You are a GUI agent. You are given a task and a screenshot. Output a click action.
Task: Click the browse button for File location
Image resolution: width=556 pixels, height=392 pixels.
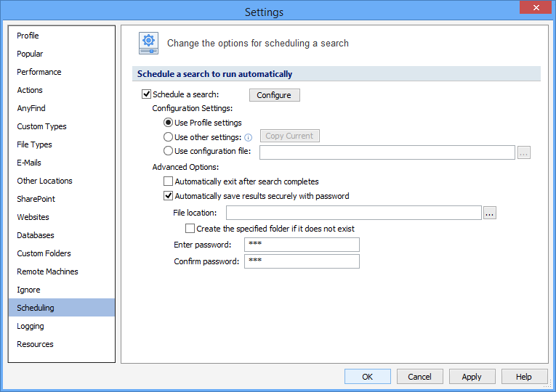coord(490,213)
